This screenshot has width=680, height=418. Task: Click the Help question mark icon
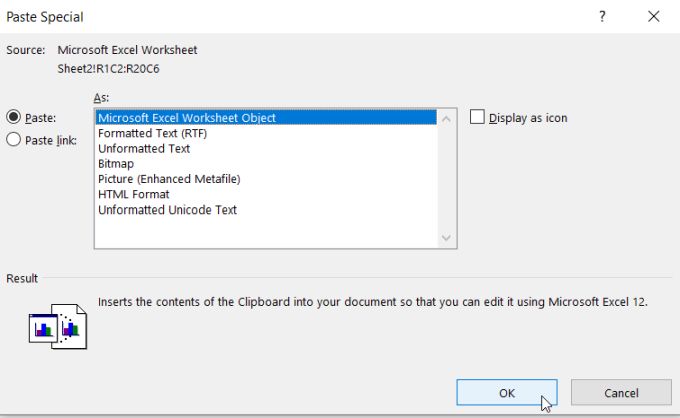coord(602,17)
